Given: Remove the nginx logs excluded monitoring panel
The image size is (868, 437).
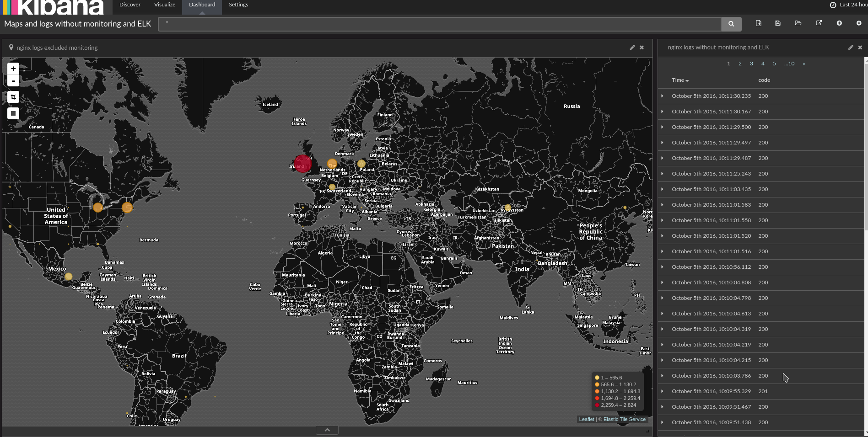Looking at the screenshot, I should coord(642,48).
